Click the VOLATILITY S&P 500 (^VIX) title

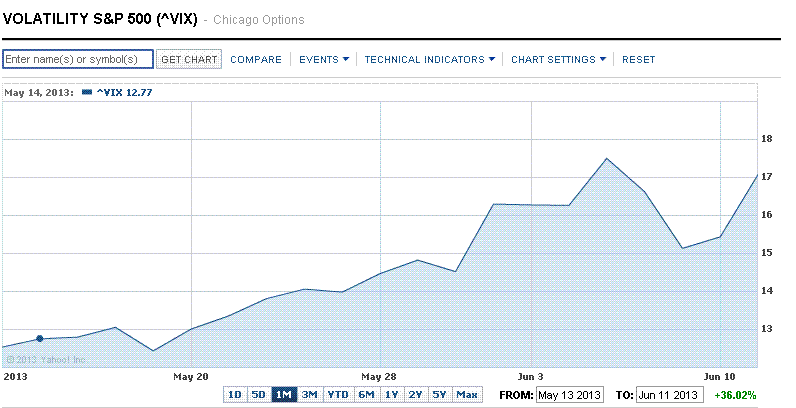point(100,19)
